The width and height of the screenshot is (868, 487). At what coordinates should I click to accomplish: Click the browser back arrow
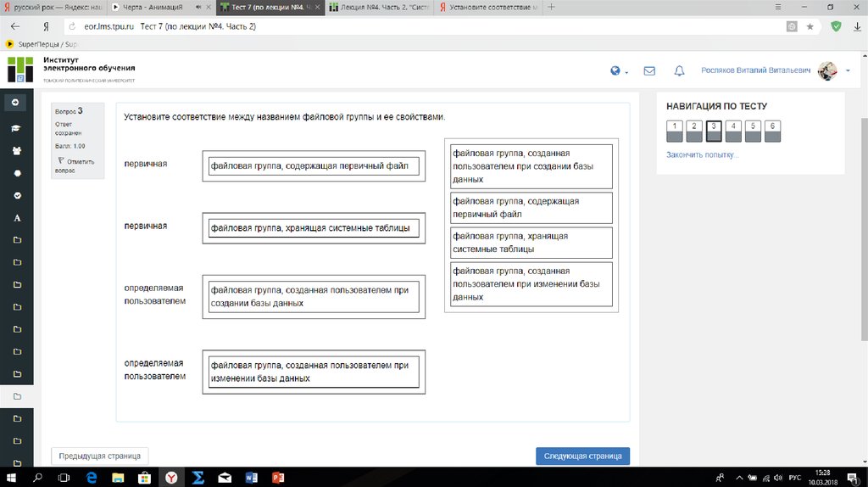click(x=15, y=26)
